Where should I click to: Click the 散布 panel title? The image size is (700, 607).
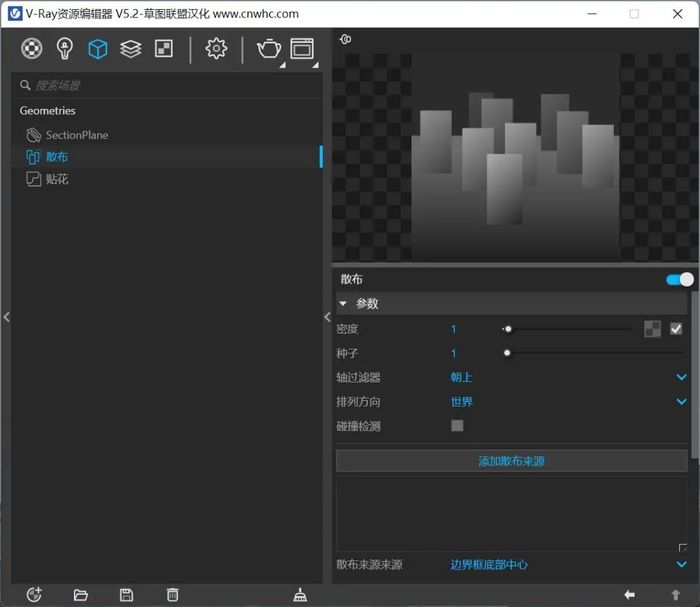coord(351,280)
